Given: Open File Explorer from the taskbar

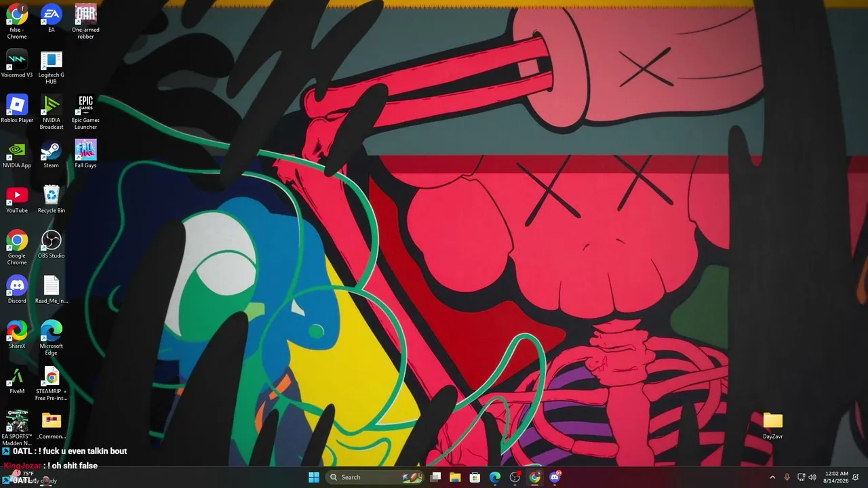Looking at the screenshot, I should pyautogui.click(x=455, y=477).
